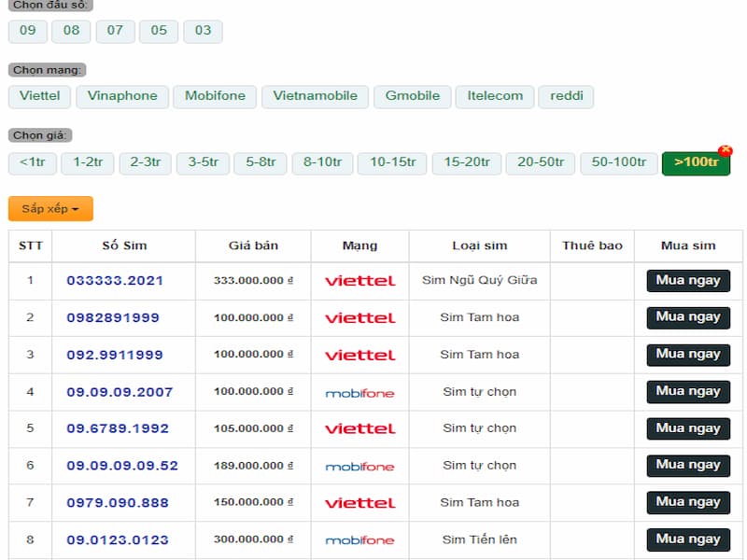Filter by prefix 09
Viewport: 747px width, 560px height.
[28, 31]
